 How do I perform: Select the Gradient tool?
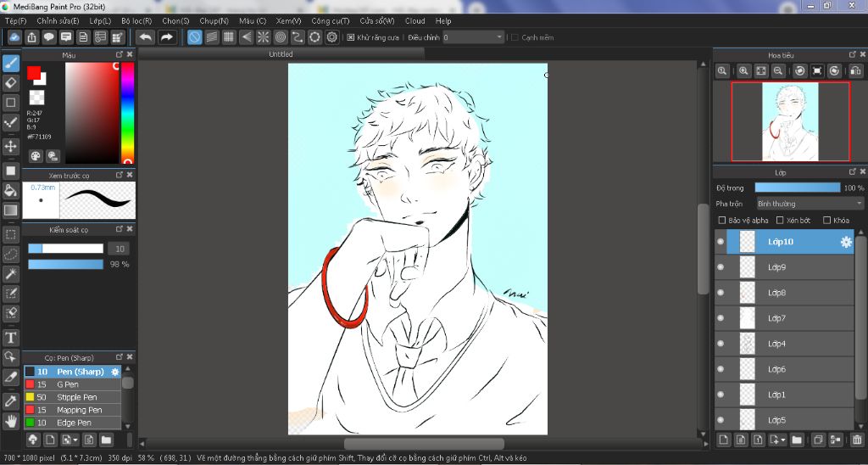click(10, 210)
